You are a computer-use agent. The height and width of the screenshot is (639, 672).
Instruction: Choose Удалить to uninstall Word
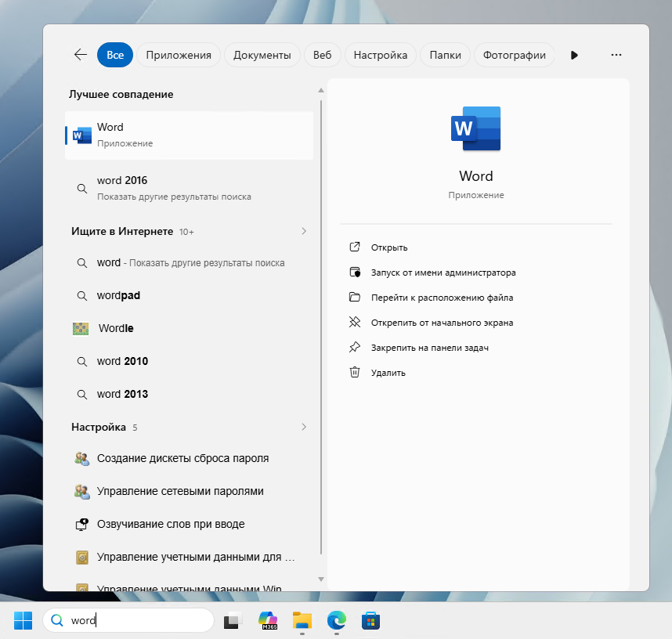pos(388,373)
